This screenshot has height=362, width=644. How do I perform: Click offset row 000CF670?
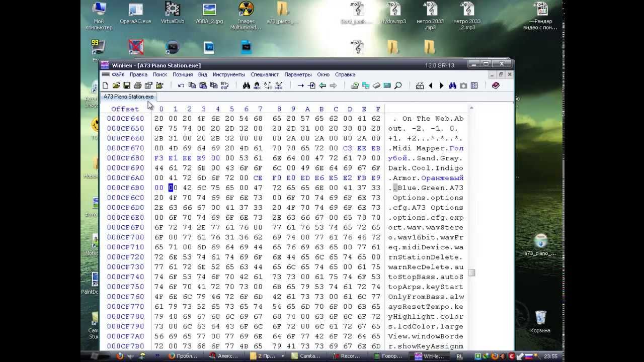point(125,148)
